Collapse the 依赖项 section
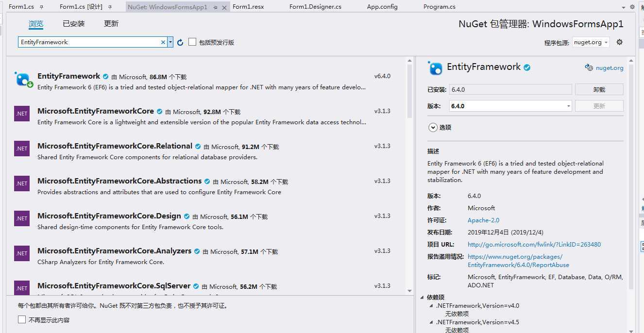 [422, 297]
